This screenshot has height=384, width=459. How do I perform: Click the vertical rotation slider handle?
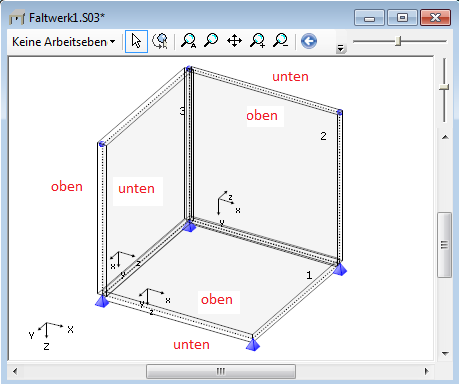444,87
